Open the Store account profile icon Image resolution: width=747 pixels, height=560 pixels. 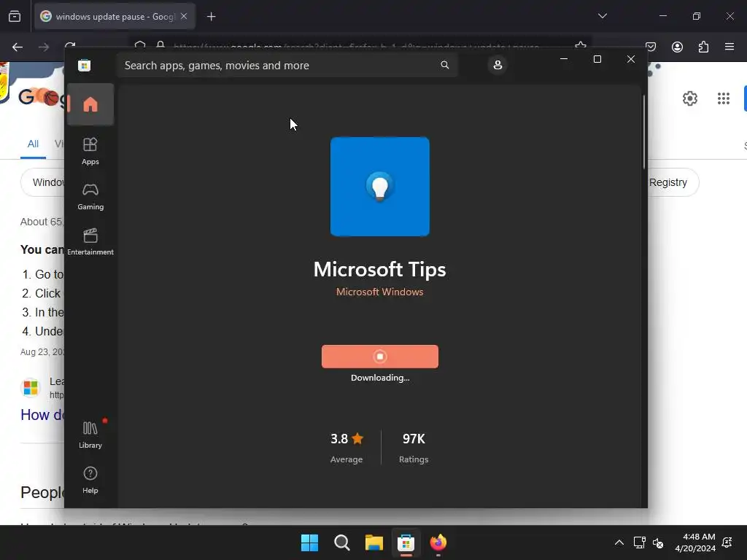click(x=498, y=65)
